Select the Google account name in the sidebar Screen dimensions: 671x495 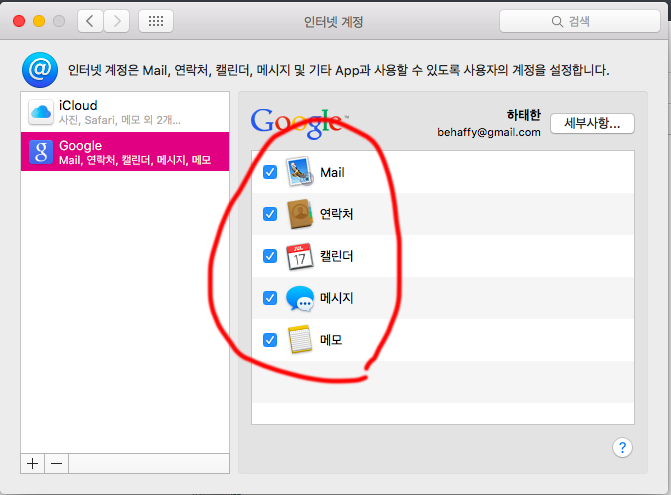80,145
